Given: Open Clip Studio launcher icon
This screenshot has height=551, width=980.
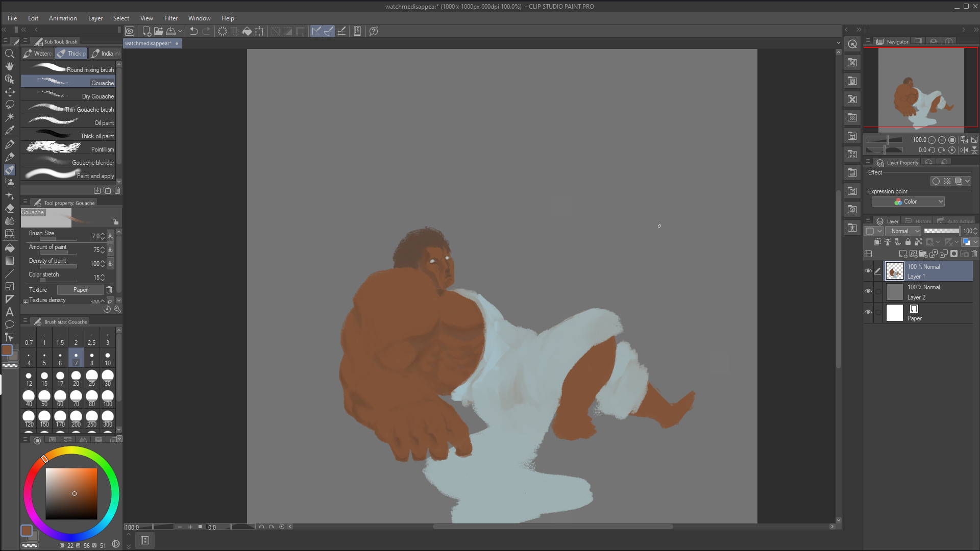Looking at the screenshot, I should coord(130,31).
